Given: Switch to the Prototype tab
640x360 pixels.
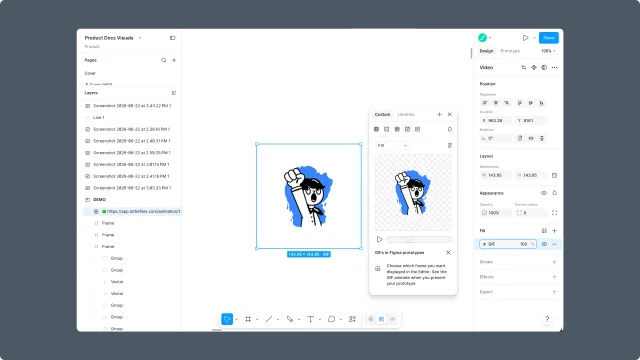Looking at the screenshot, I should point(510,51).
